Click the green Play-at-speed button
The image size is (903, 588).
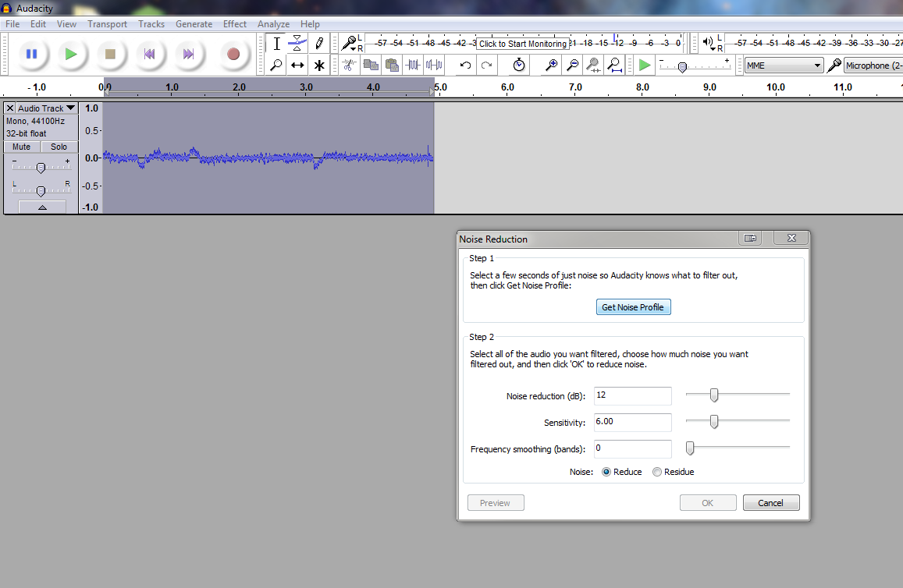pyautogui.click(x=645, y=65)
